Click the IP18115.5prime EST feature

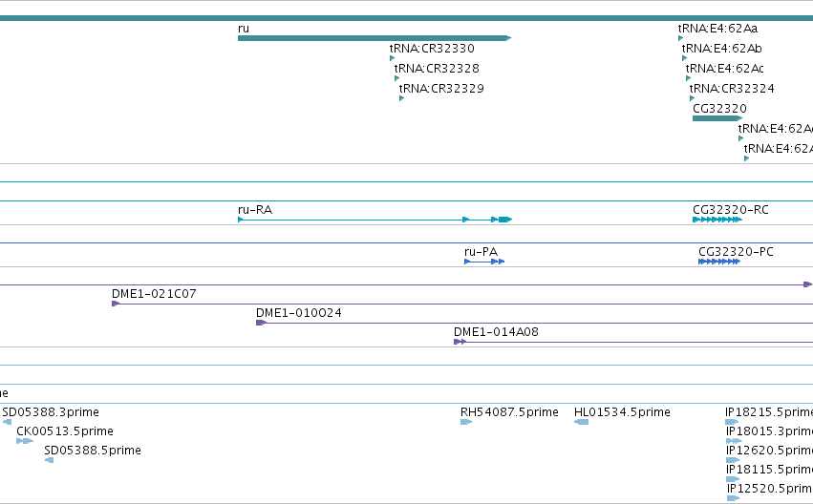(x=733, y=479)
